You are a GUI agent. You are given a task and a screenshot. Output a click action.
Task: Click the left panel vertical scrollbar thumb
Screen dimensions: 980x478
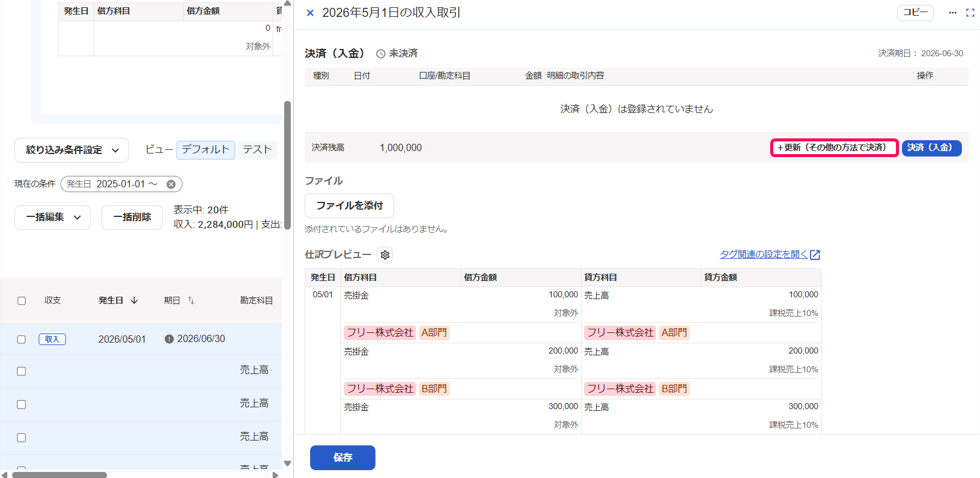[x=288, y=165]
